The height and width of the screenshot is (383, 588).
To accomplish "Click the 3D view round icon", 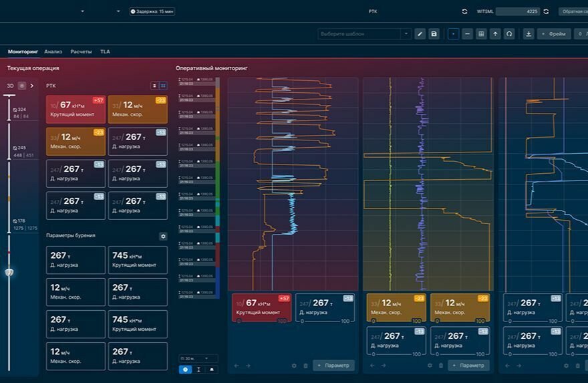I will 22,86.
